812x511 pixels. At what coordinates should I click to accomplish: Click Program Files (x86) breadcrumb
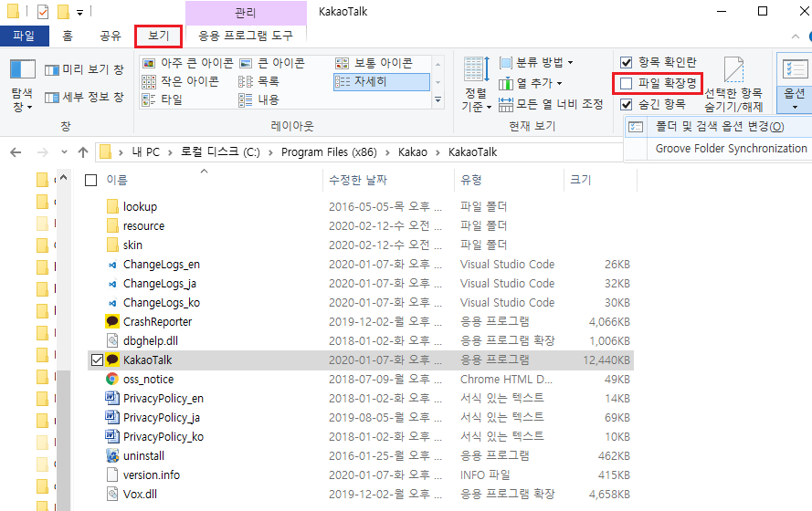tap(329, 152)
